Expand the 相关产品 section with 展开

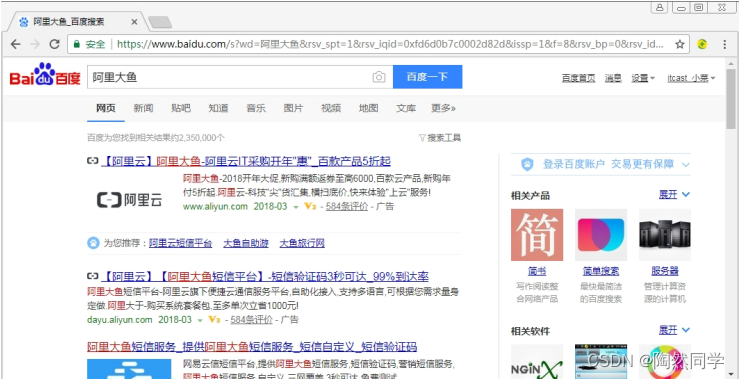(674, 194)
